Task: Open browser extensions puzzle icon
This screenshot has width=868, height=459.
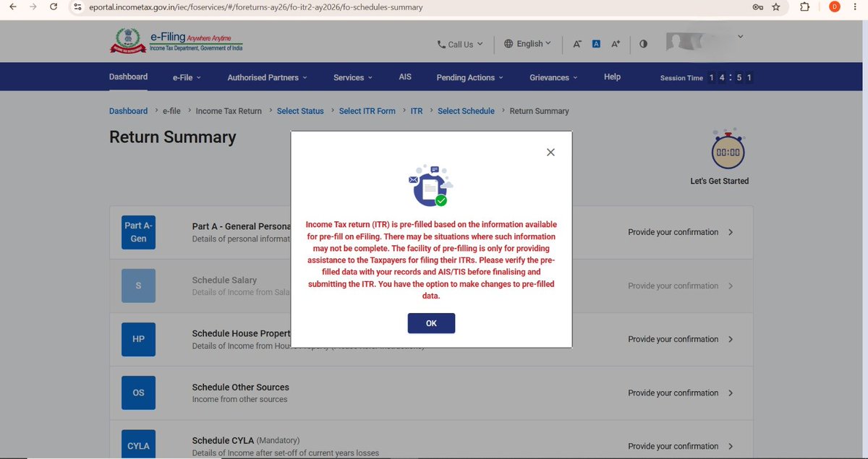Action: [805, 7]
